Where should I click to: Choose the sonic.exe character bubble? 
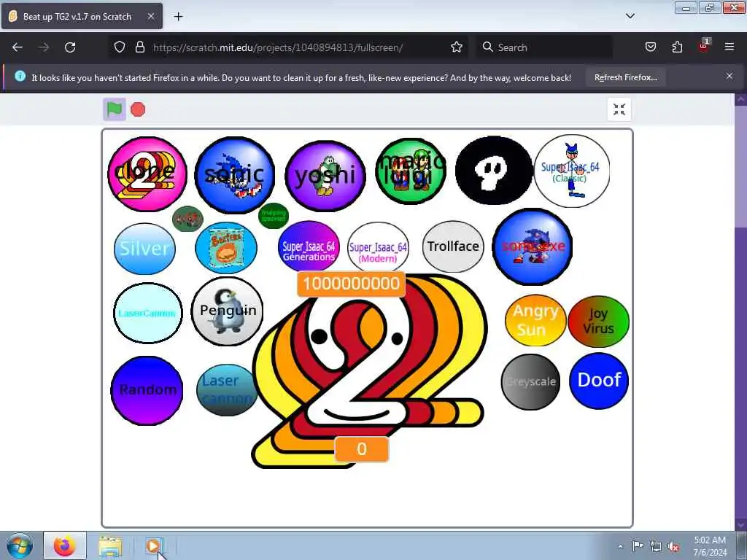click(x=532, y=246)
